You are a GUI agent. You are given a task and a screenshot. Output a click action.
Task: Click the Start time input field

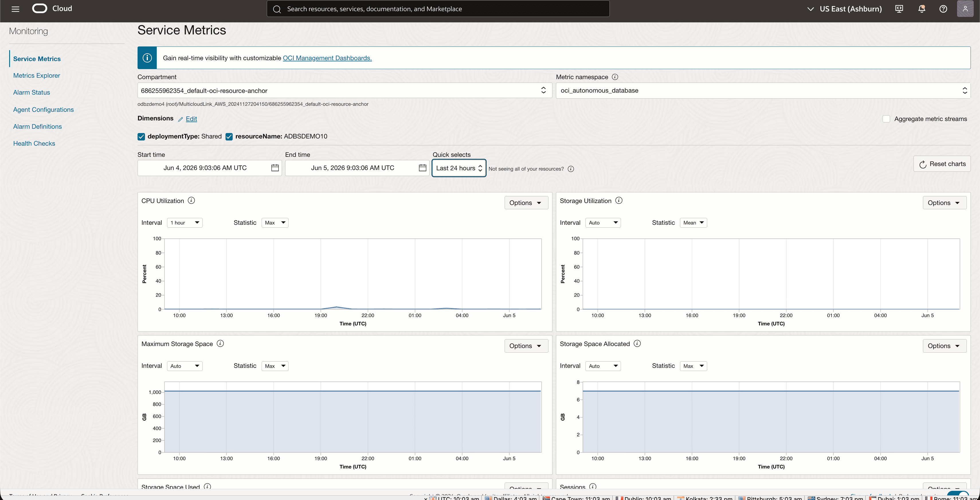point(209,168)
